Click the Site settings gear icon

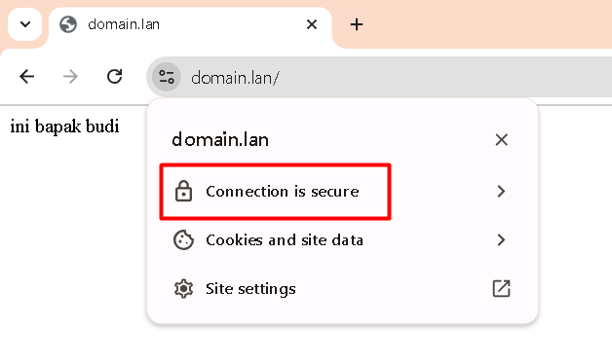(x=183, y=289)
